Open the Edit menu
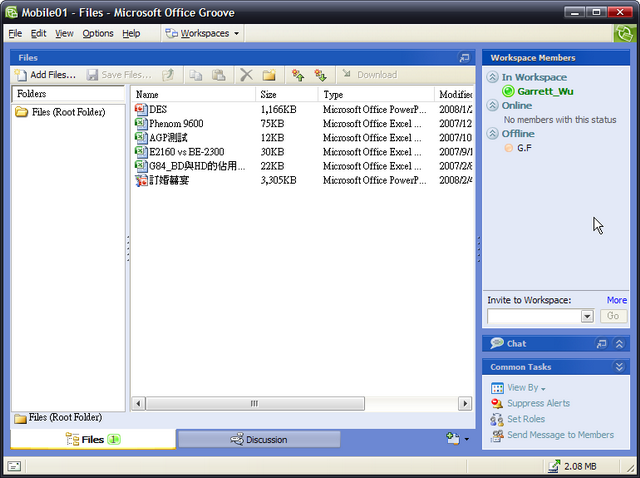640x478 pixels. [38, 33]
